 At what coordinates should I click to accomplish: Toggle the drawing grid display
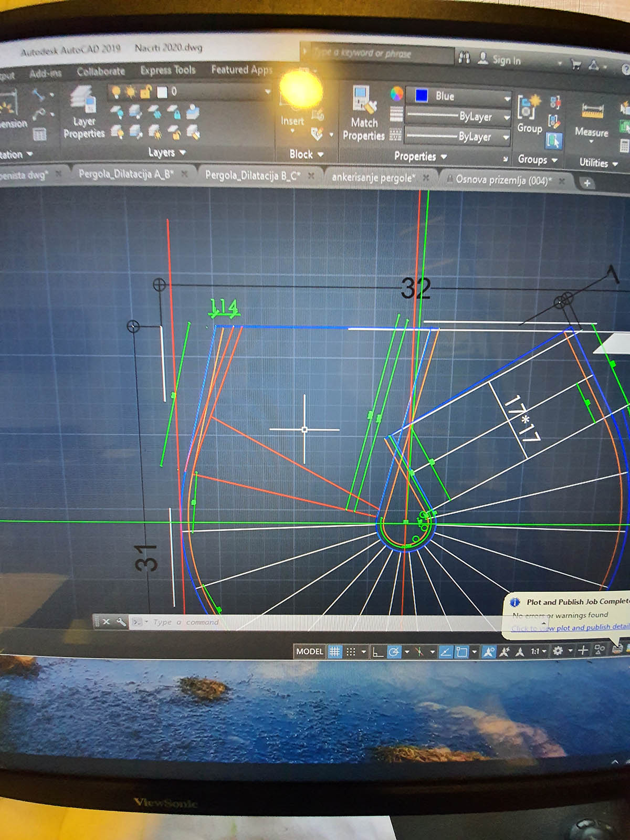(334, 652)
